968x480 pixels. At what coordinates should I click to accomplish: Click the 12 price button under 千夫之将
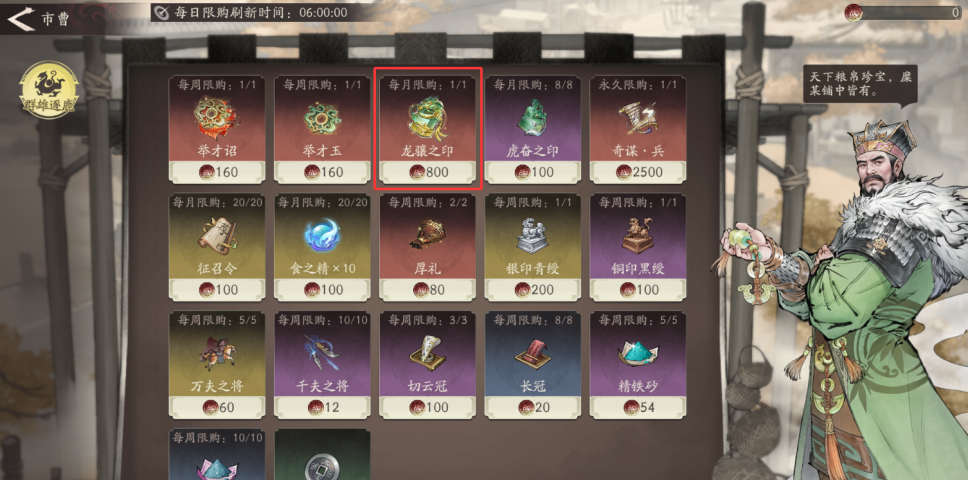click(x=322, y=407)
